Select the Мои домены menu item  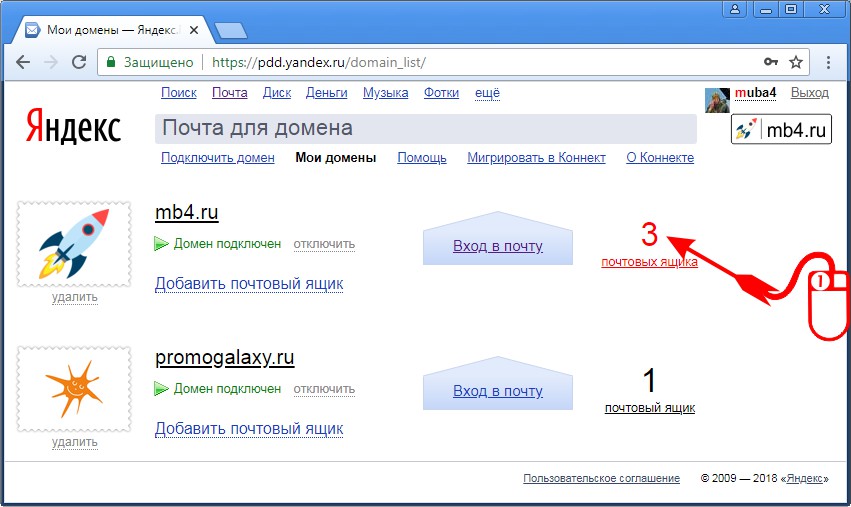pos(335,157)
